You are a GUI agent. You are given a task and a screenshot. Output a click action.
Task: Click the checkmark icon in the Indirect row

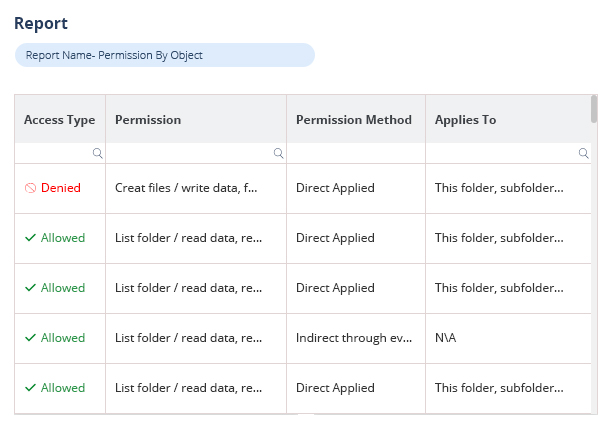coord(30,338)
